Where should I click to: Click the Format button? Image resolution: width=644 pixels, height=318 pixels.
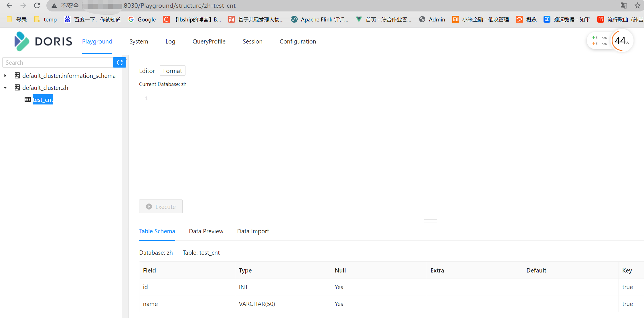172,71
